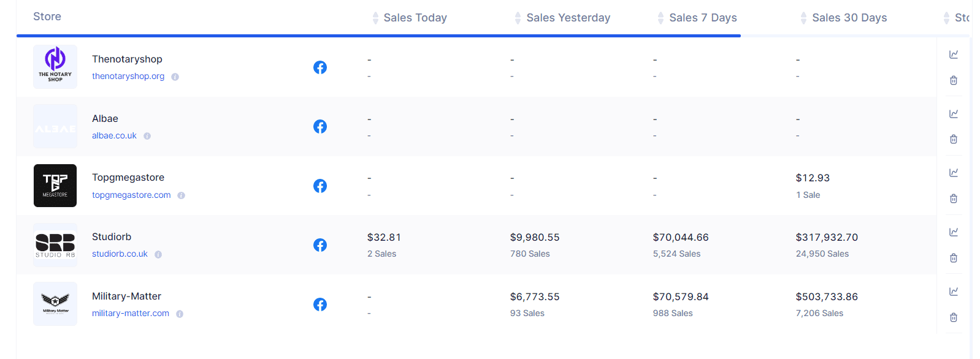
Task: Open the topgmegastore.com link
Action: (x=131, y=195)
